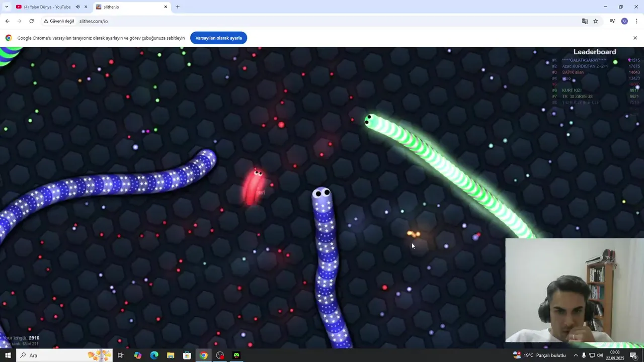The width and height of the screenshot is (644, 362).
Task: Minimize the Chrome window
Action: [x=605, y=7]
